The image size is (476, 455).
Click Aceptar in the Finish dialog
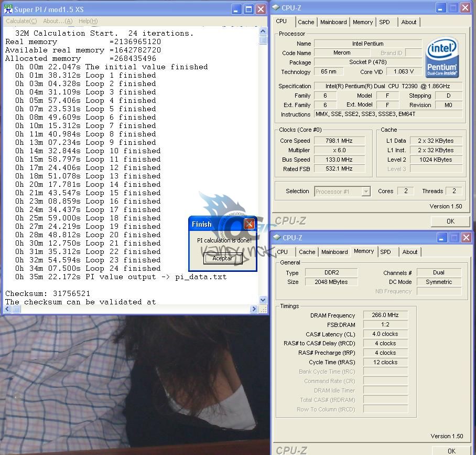click(222, 258)
